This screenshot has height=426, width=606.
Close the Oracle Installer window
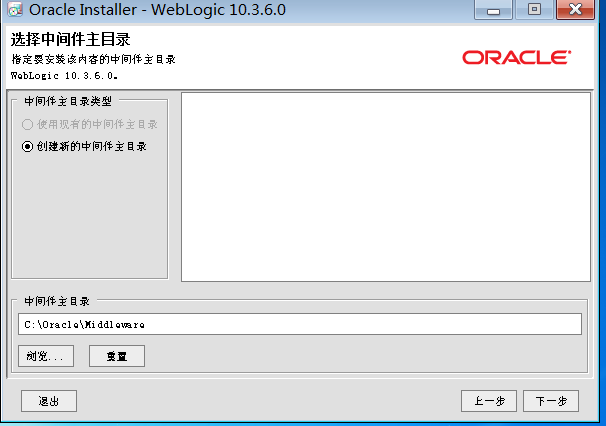tap(575, 9)
